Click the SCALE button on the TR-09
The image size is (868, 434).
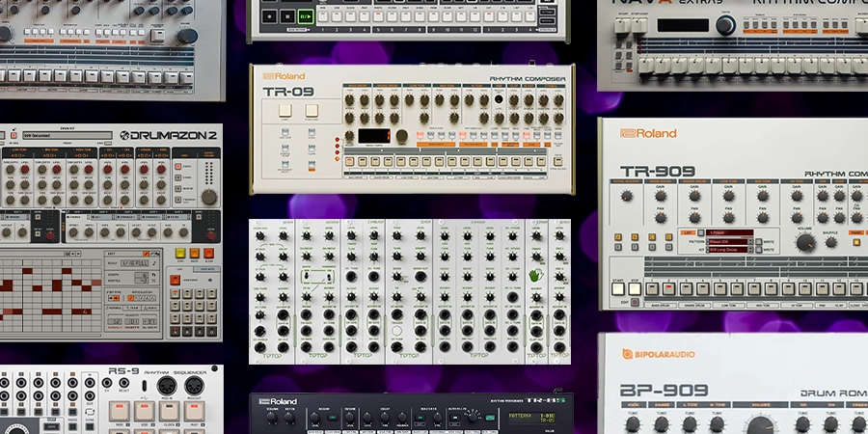point(312,133)
